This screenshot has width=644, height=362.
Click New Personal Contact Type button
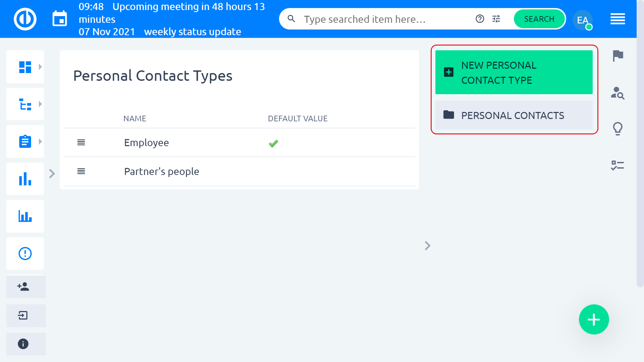514,72
